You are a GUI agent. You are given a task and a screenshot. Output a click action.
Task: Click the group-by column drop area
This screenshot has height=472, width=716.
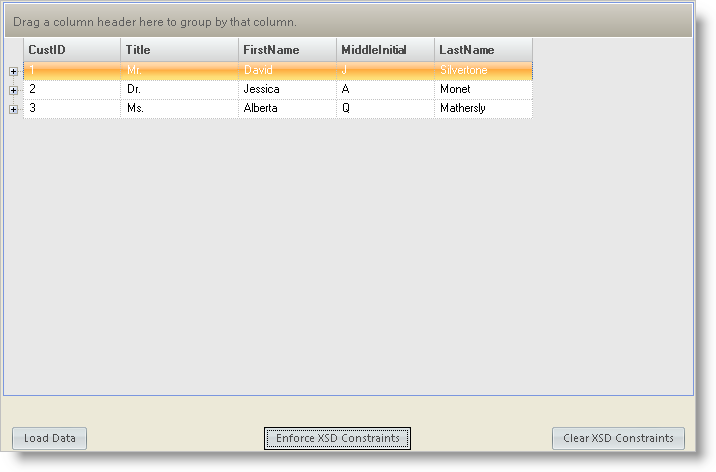click(x=348, y=21)
